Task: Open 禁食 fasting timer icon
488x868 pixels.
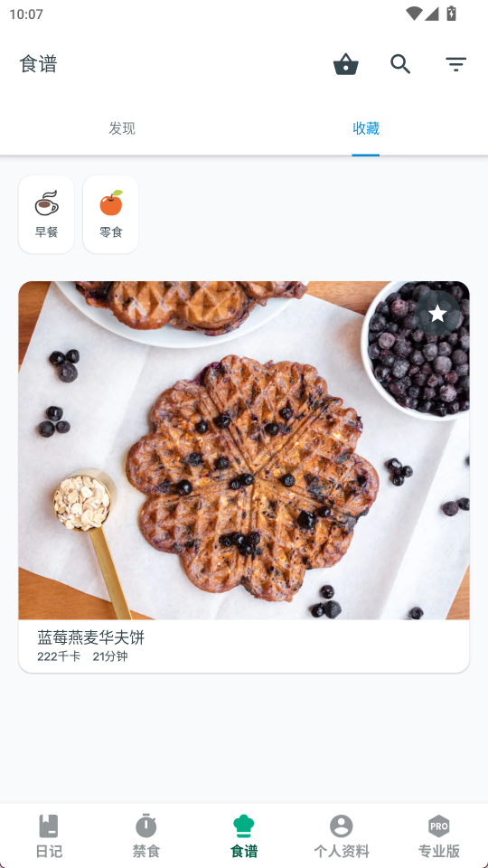Action: [x=146, y=826]
